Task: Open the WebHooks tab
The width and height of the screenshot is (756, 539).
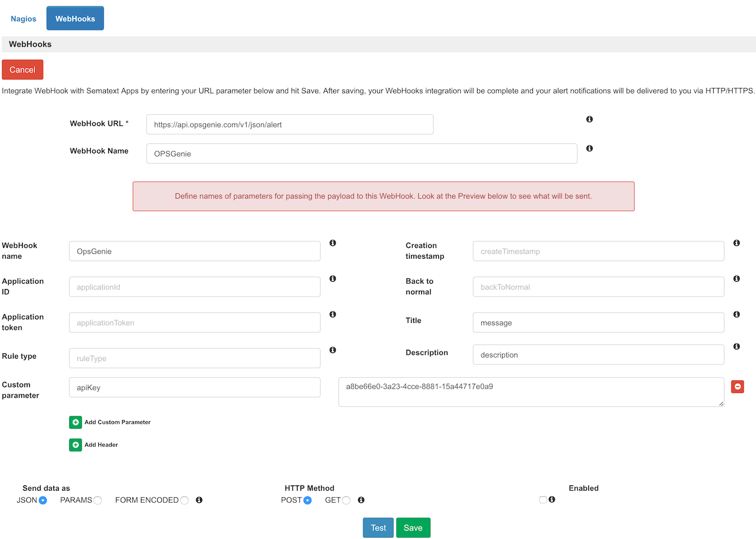Action: (75, 18)
